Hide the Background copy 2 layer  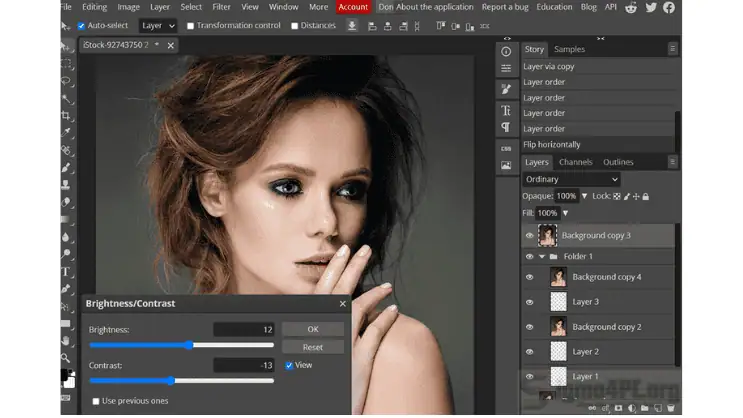(x=529, y=327)
